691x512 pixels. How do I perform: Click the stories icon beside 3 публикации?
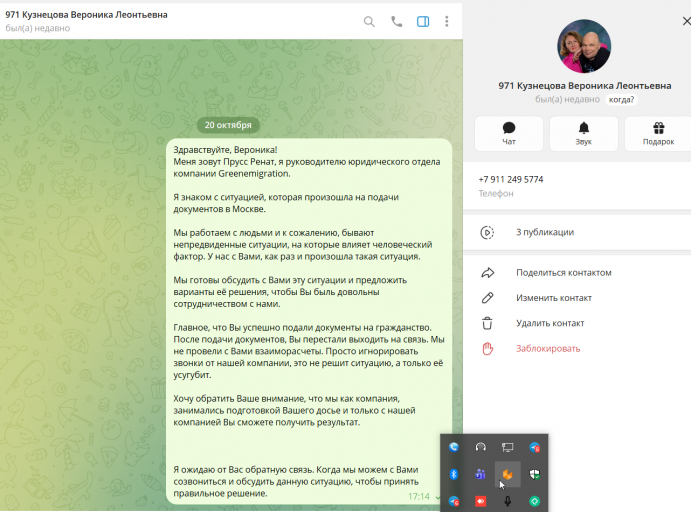coord(487,232)
